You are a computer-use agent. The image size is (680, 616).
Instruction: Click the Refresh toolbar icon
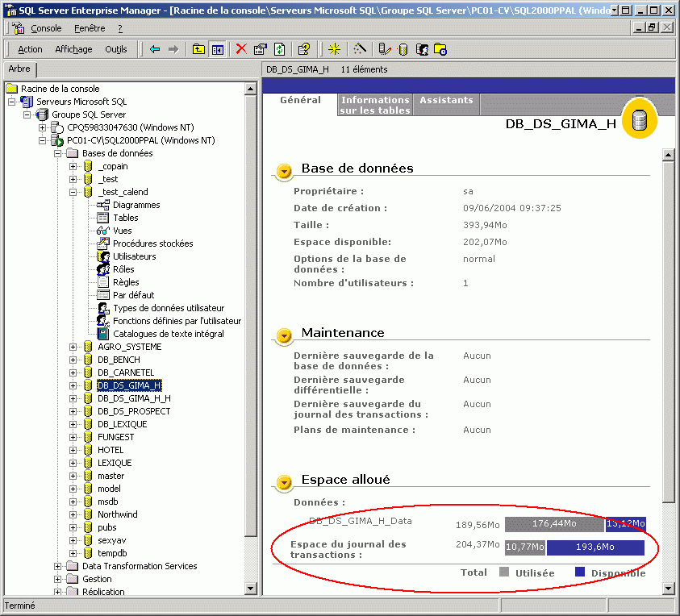279,49
